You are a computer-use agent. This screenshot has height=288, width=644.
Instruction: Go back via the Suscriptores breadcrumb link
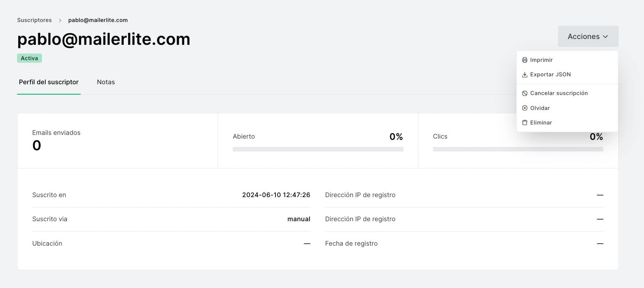coord(34,20)
